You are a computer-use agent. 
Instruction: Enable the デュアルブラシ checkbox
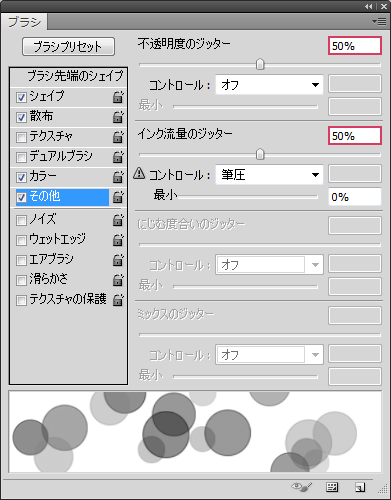(21, 157)
